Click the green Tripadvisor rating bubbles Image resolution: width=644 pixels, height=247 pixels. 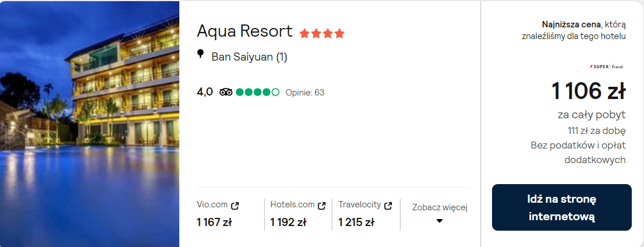(257, 92)
